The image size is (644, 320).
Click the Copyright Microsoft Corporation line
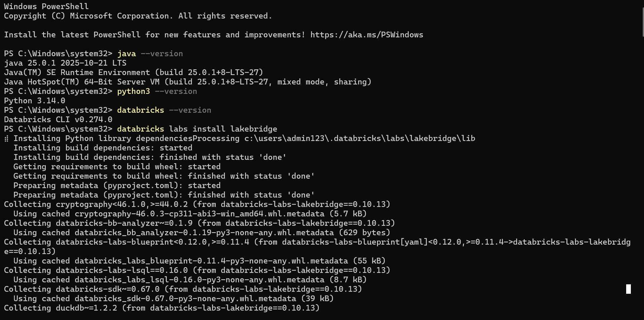[138, 16]
